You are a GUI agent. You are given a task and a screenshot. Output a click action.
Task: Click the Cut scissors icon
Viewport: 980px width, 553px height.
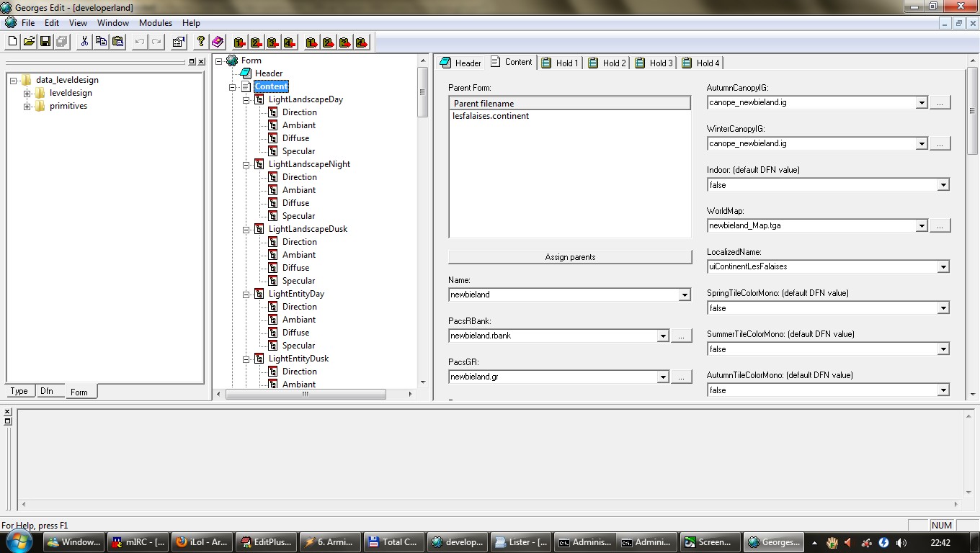pos(84,42)
